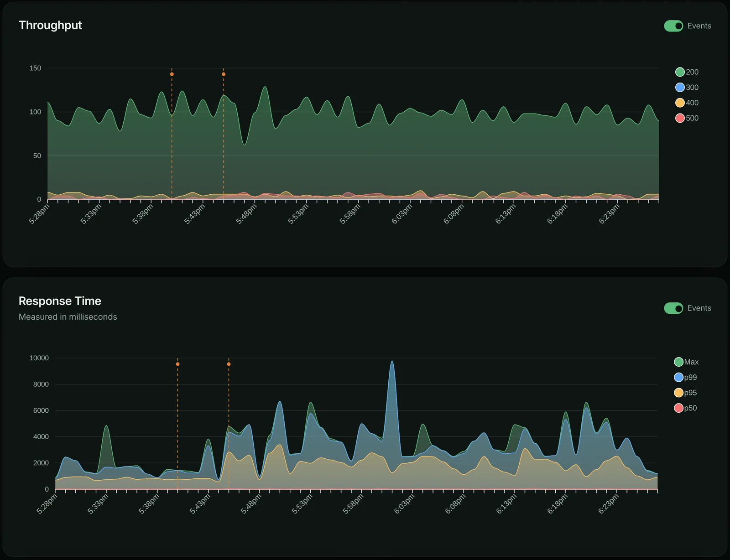This screenshot has width=730, height=560.
Task: Select second orange event marker in Response Time chart
Action: click(x=229, y=364)
